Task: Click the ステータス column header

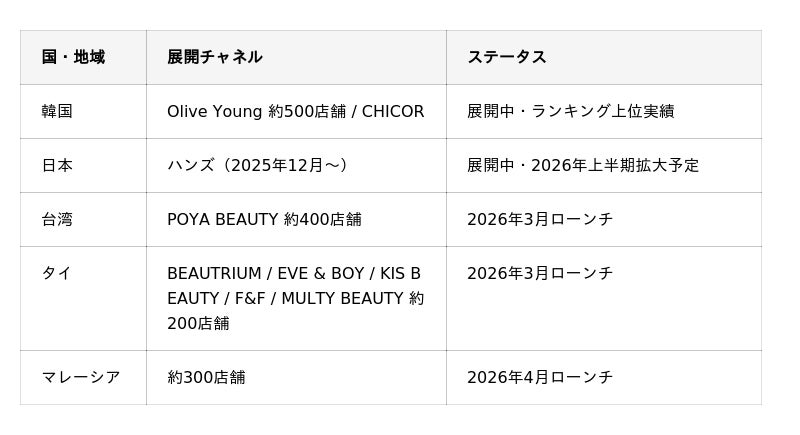Action: point(506,57)
